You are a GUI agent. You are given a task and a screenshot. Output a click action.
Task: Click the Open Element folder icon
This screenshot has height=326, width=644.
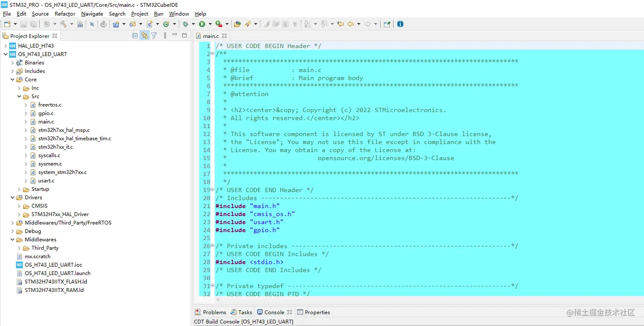[x=237, y=24]
